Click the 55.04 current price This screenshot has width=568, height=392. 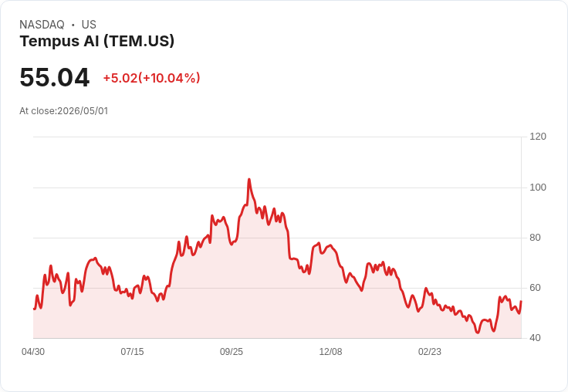pyautogui.click(x=54, y=77)
